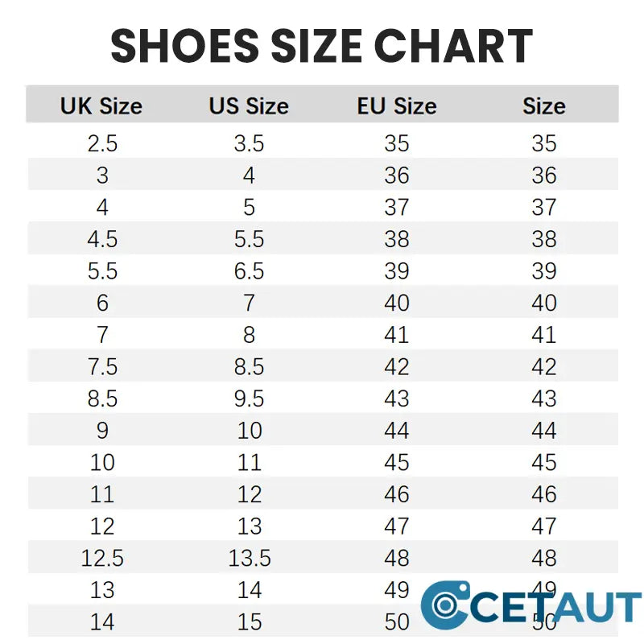
Task: Click UK size 7.5 cell
Action: (102, 367)
